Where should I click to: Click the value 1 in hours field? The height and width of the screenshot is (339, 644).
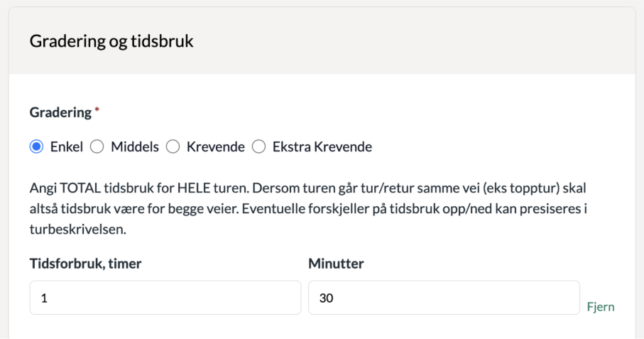[x=44, y=298]
